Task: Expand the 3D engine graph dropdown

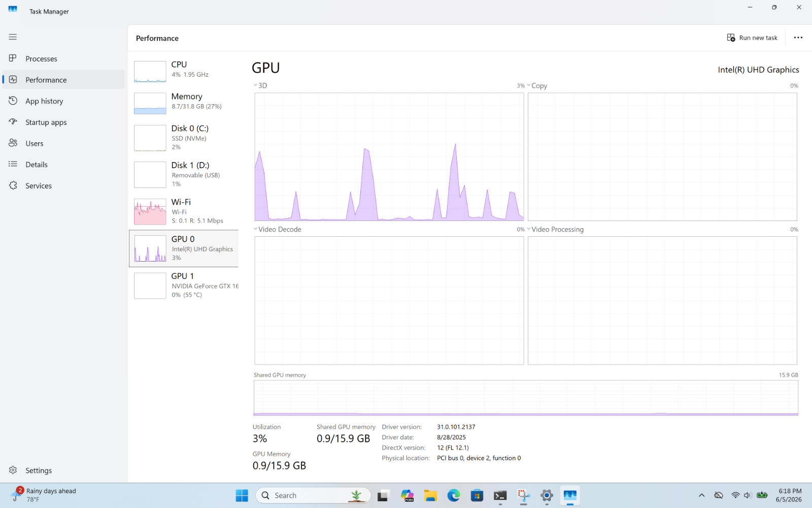Action: click(x=260, y=85)
